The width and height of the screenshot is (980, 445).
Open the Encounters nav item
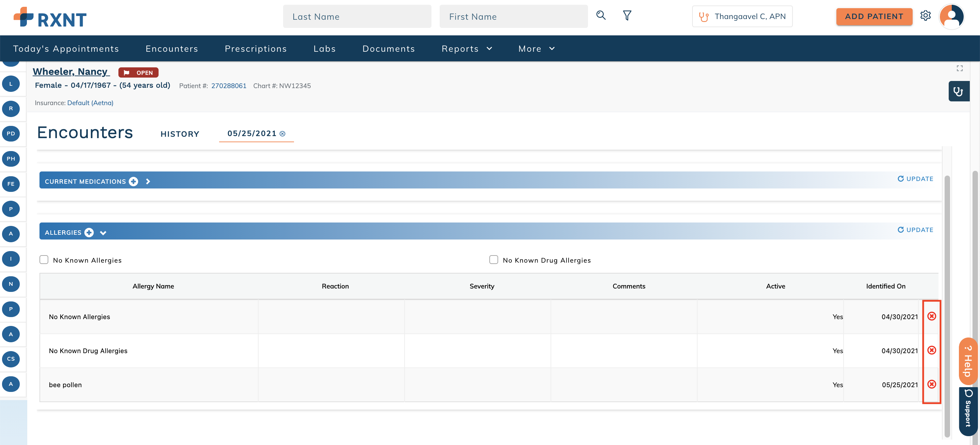pyautogui.click(x=171, y=49)
